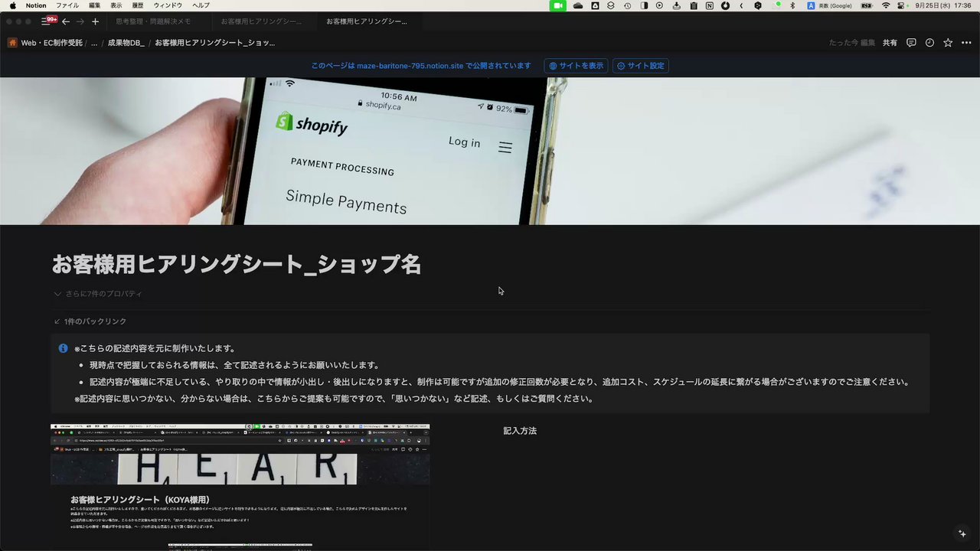
Task: Click ※こちらの記述内容を元に制作いたします text
Action: [155, 348]
